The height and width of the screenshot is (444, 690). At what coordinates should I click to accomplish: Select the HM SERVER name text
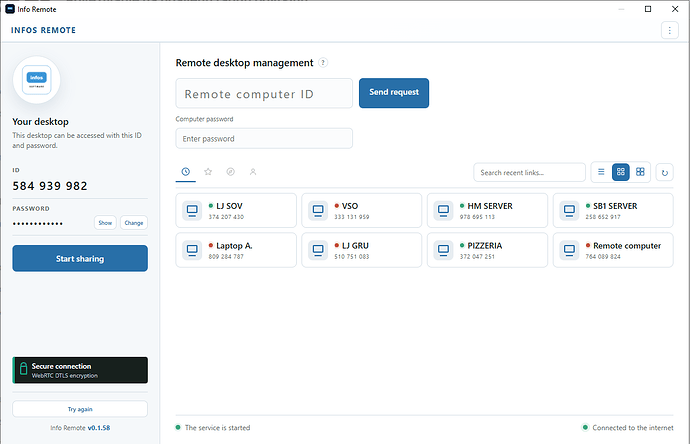click(x=490, y=206)
